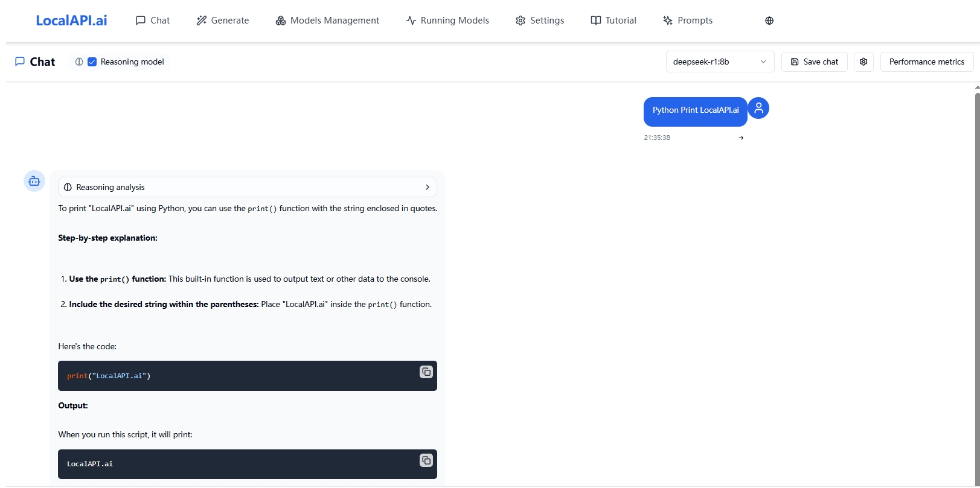Toggle the Reasoning model checkbox
This screenshot has width=980, height=488.
[92, 62]
